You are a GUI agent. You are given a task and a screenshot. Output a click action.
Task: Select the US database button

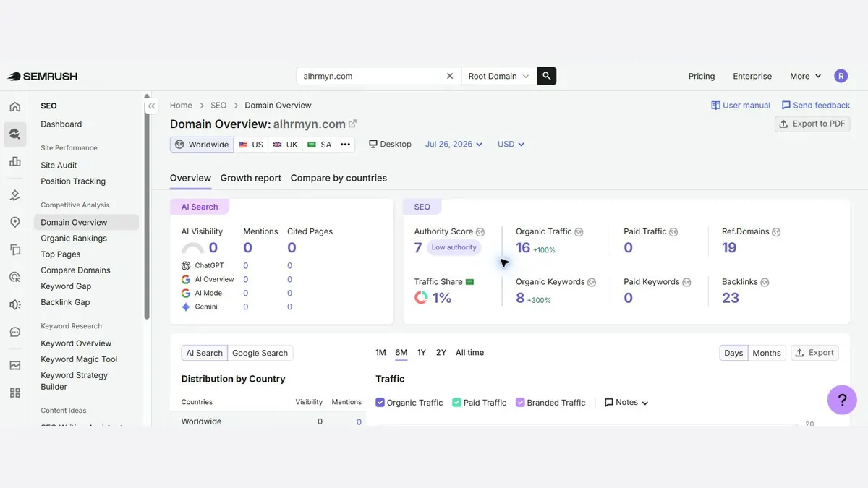(x=251, y=145)
